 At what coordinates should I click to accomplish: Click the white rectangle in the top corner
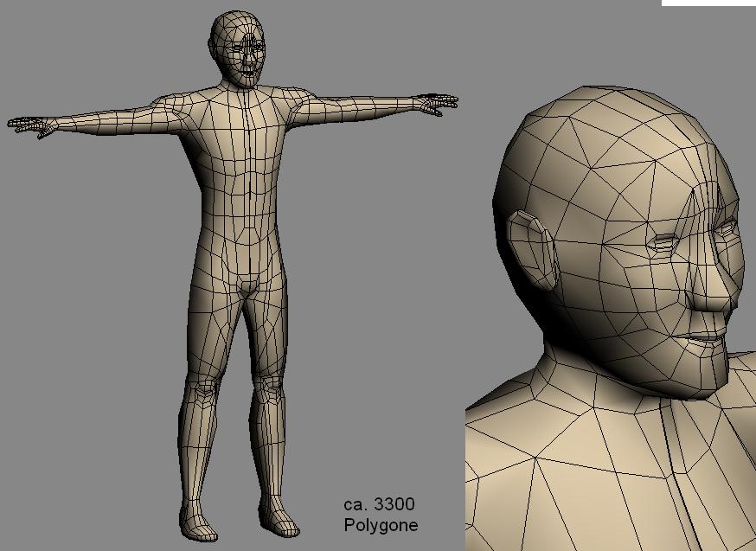708,3
